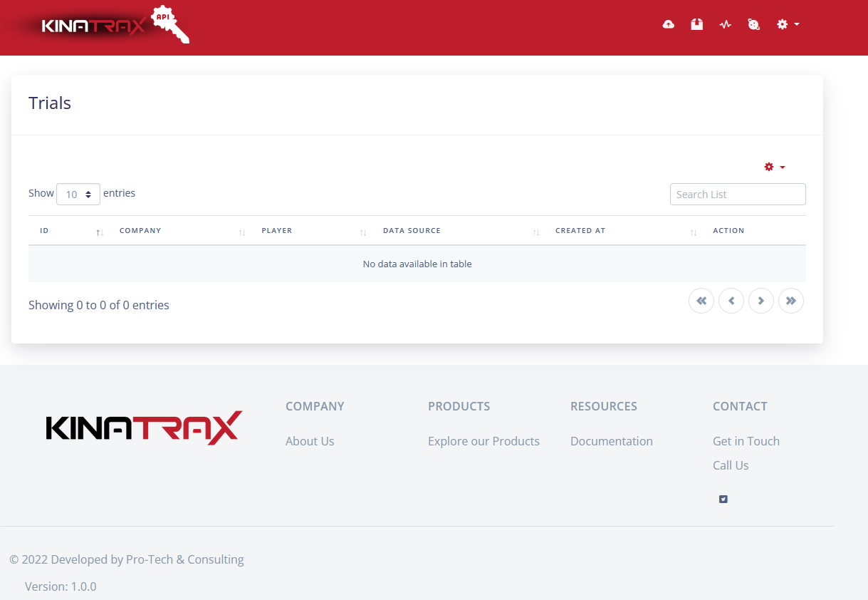
Task: Go to the previous page of results
Action: coord(731,301)
